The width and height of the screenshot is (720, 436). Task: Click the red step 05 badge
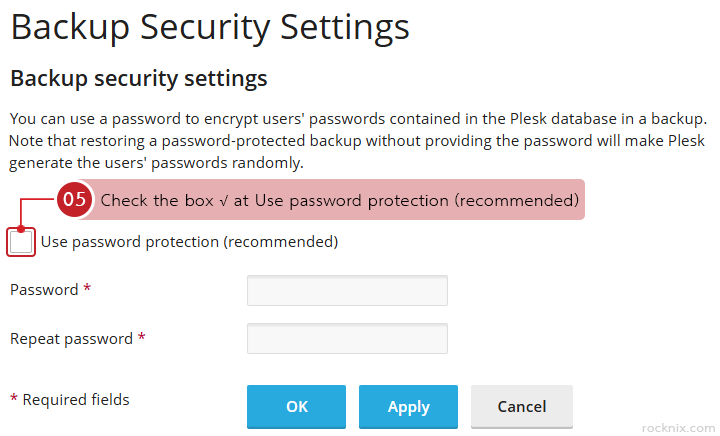tap(75, 200)
